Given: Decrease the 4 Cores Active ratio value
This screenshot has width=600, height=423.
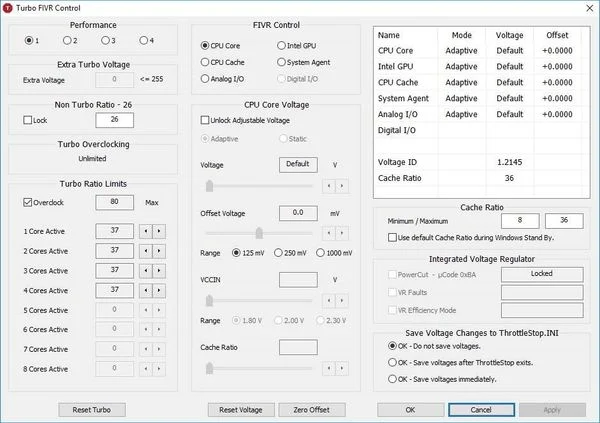Looking at the screenshot, I should click(x=146, y=290).
